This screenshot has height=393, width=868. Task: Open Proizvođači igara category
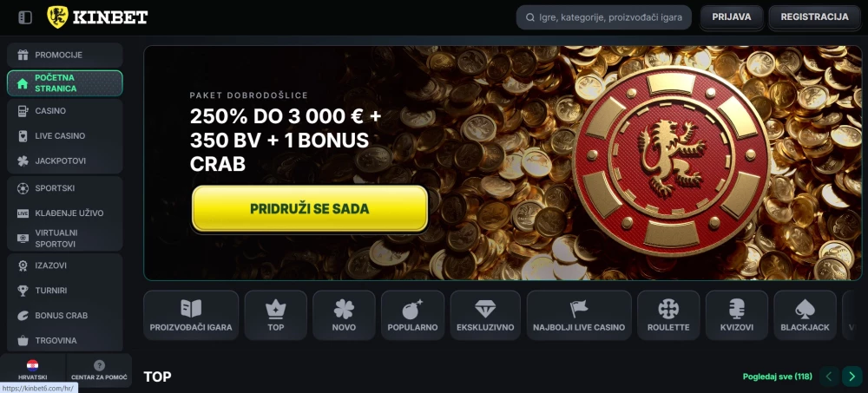tap(191, 315)
